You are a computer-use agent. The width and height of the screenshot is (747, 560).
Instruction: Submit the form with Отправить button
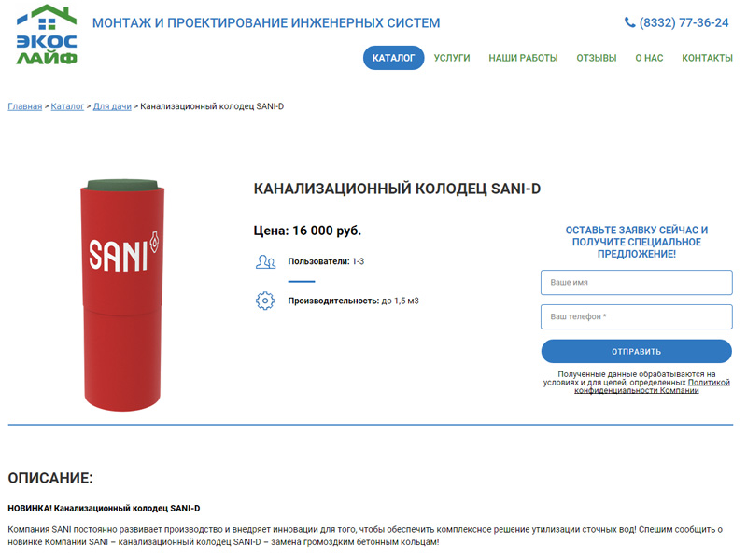pos(637,352)
